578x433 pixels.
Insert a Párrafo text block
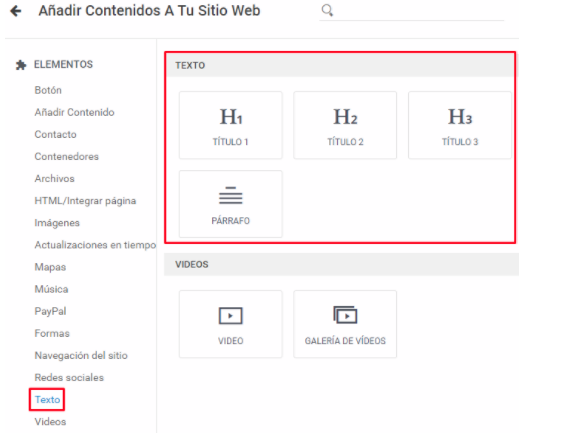pyautogui.click(x=231, y=204)
